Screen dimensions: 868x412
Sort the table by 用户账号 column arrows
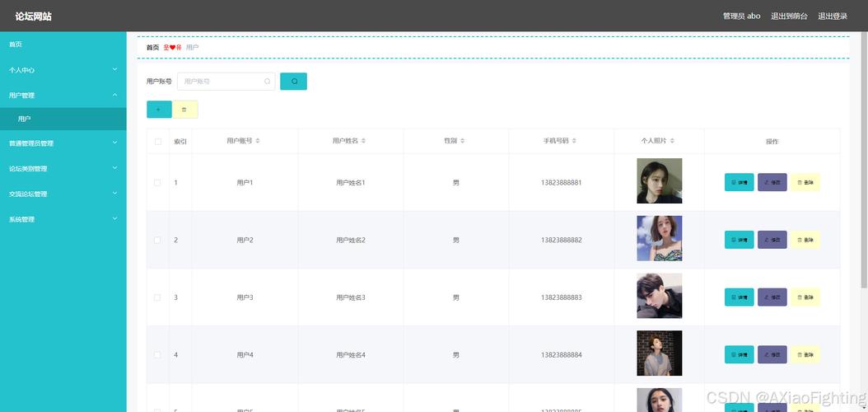(258, 141)
